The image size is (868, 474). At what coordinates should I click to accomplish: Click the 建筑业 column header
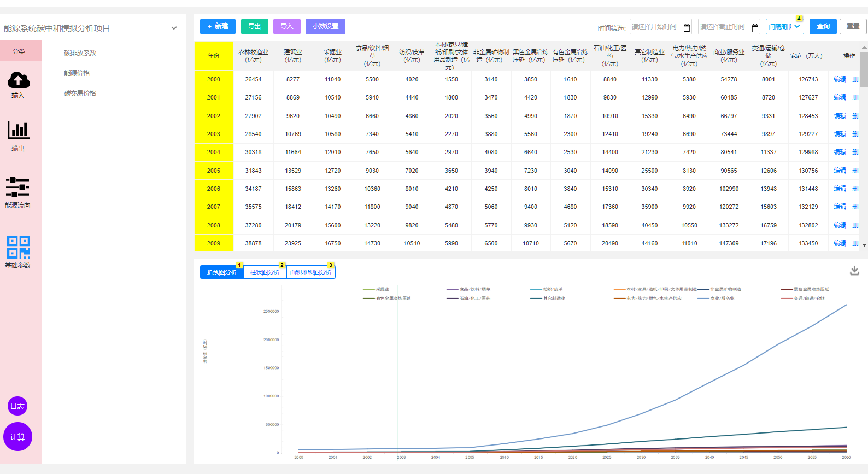pos(293,56)
